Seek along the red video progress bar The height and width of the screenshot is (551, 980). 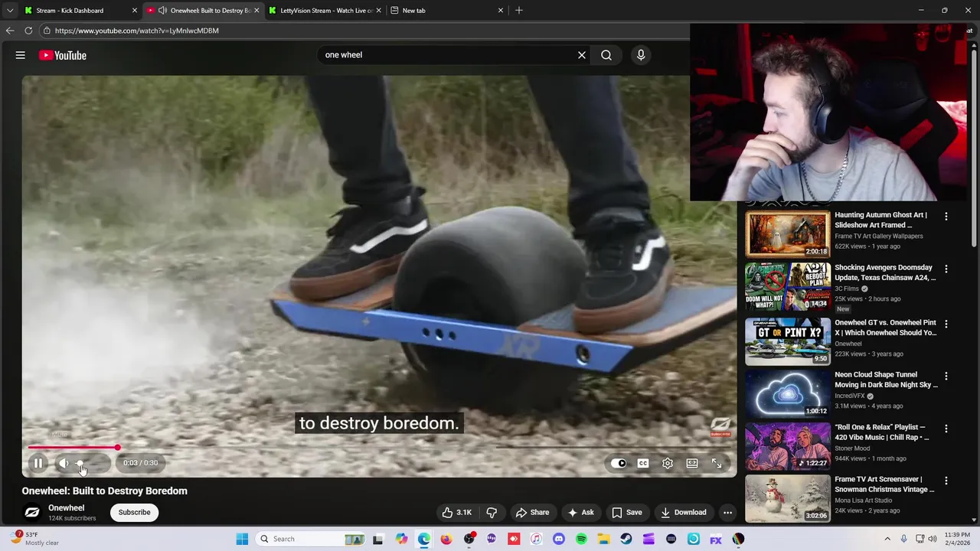379,448
